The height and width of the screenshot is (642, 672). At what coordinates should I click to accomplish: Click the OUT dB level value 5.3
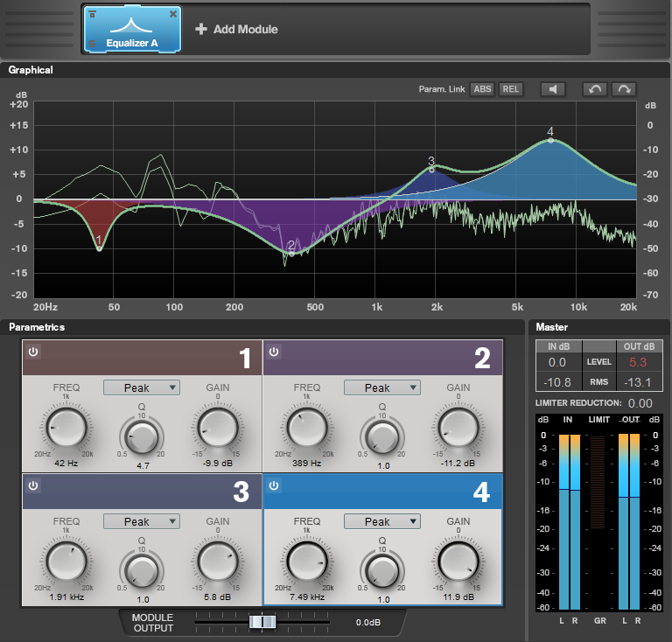coord(638,362)
